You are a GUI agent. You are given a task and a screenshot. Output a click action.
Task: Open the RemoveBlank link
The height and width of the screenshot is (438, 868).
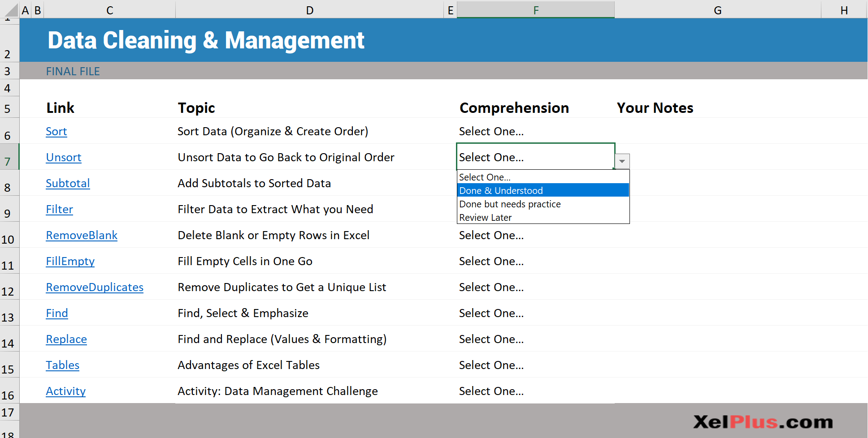pyautogui.click(x=82, y=235)
